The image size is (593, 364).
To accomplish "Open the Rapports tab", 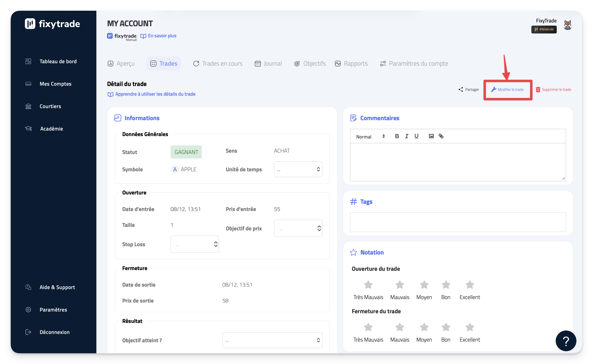I will coord(351,64).
